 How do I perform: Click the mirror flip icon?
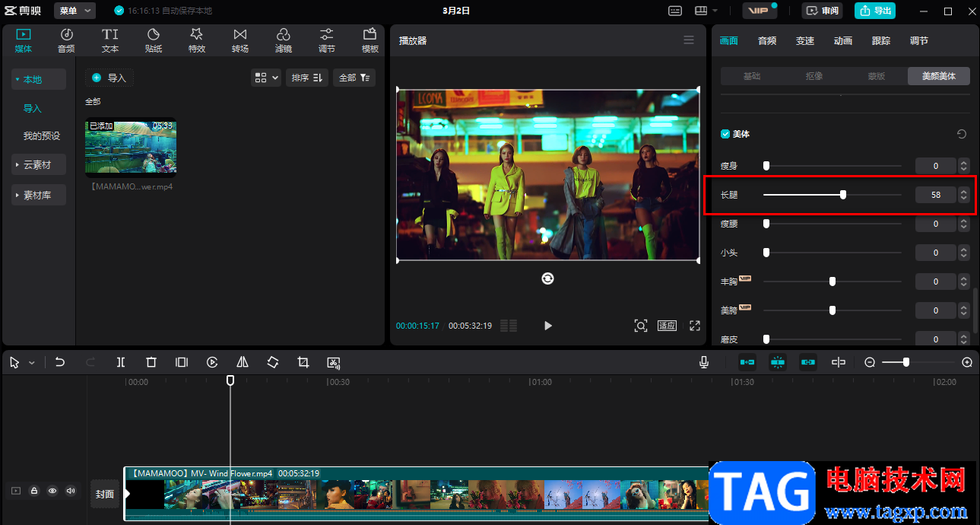(243, 363)
